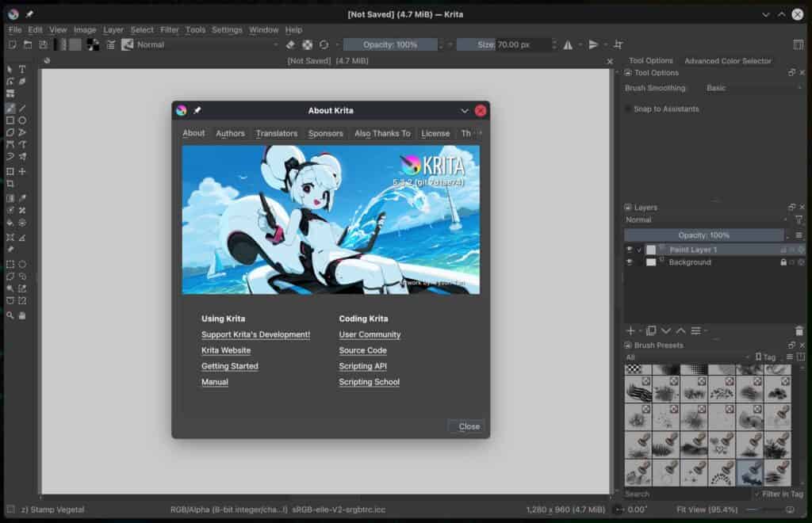The height and width of the screenshot is (523, 812).
Task: Select the Ellipse shape tool
Action: coord(22,120)
